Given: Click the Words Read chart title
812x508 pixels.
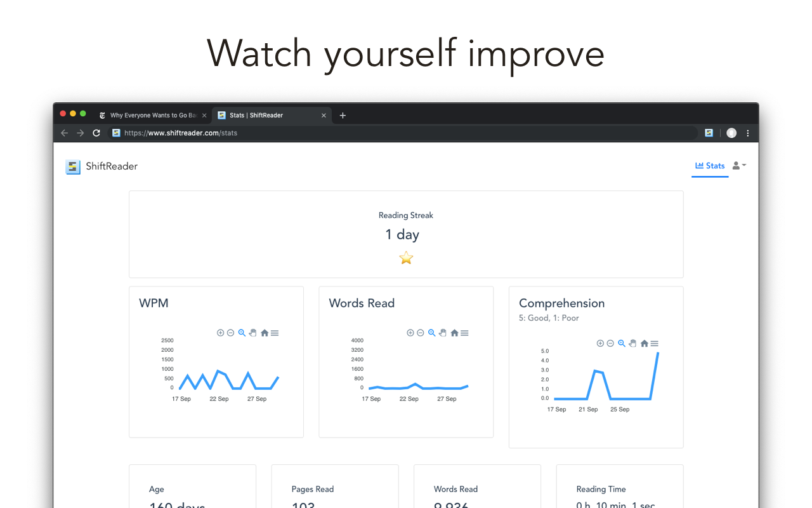Looking at the screenshot, I should [362, 303].
